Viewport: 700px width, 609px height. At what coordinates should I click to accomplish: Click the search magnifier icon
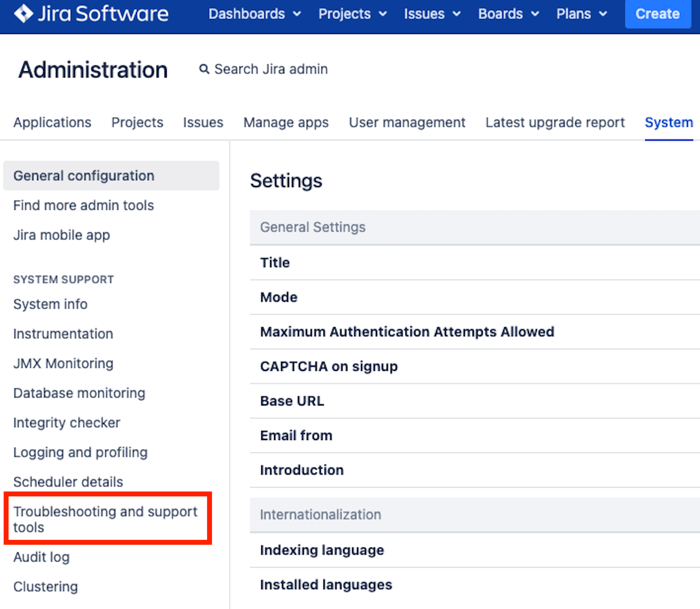point(204,69)
